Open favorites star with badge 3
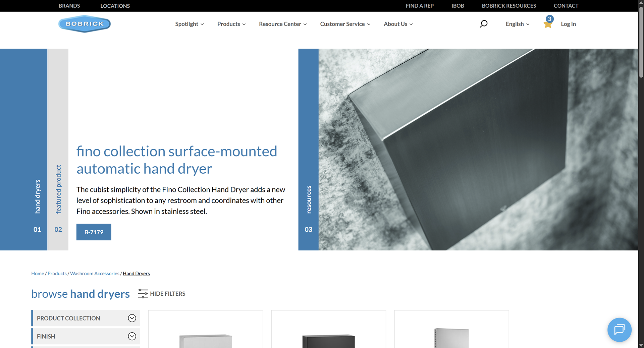This screenshot has height=348, width=644. point(548,22)
